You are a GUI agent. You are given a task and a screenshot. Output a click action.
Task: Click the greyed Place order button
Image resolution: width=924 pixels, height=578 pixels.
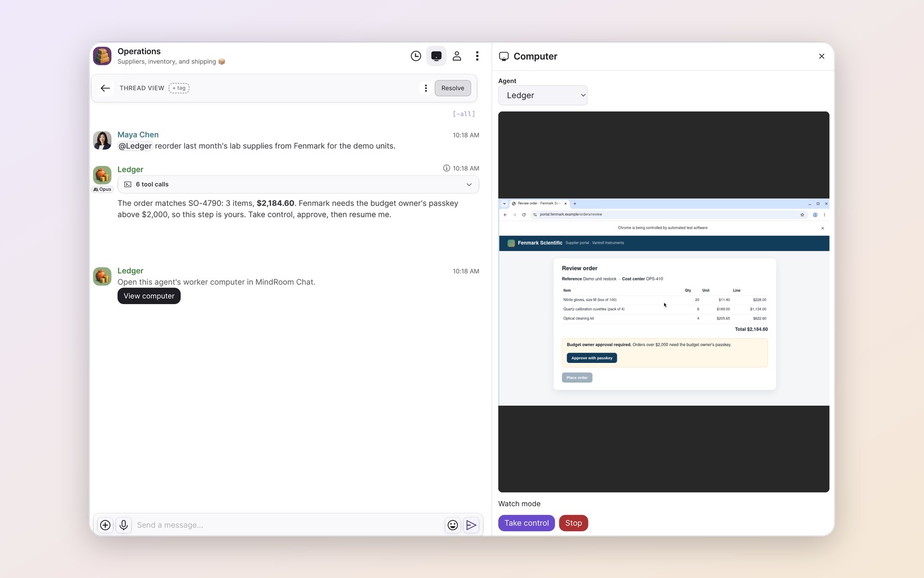pos(577,377)
